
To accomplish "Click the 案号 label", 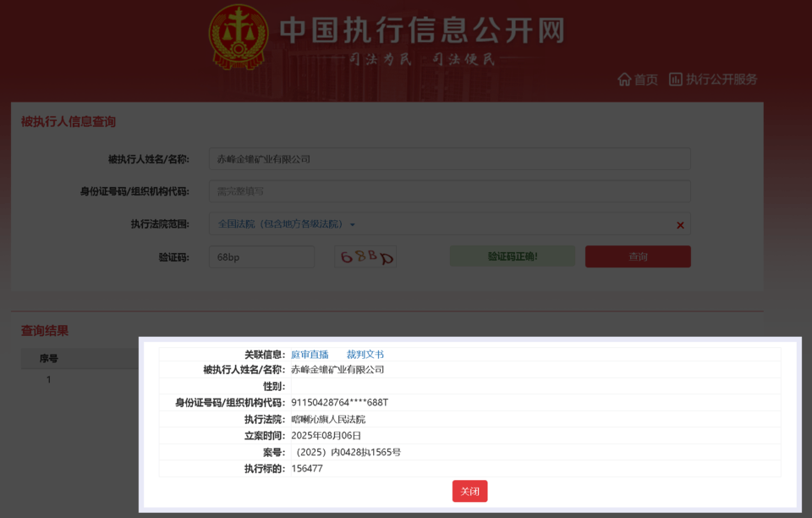I will pos(274,452).
